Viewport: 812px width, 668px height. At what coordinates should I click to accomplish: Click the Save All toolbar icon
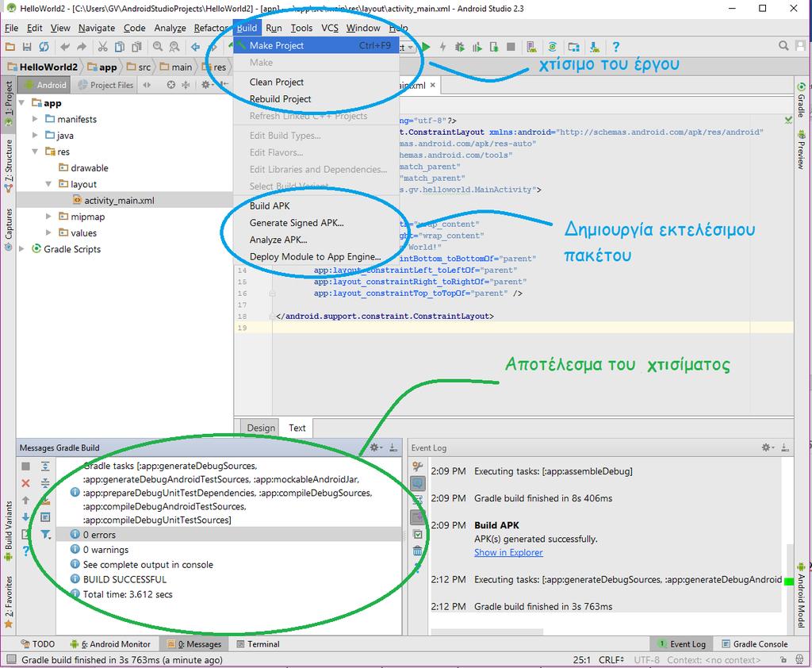coord(27,47)
